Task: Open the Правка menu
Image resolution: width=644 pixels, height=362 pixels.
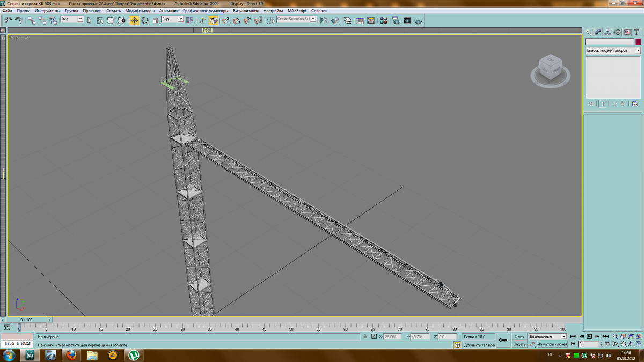Action: pyautogui.click(x=23, y=11)
